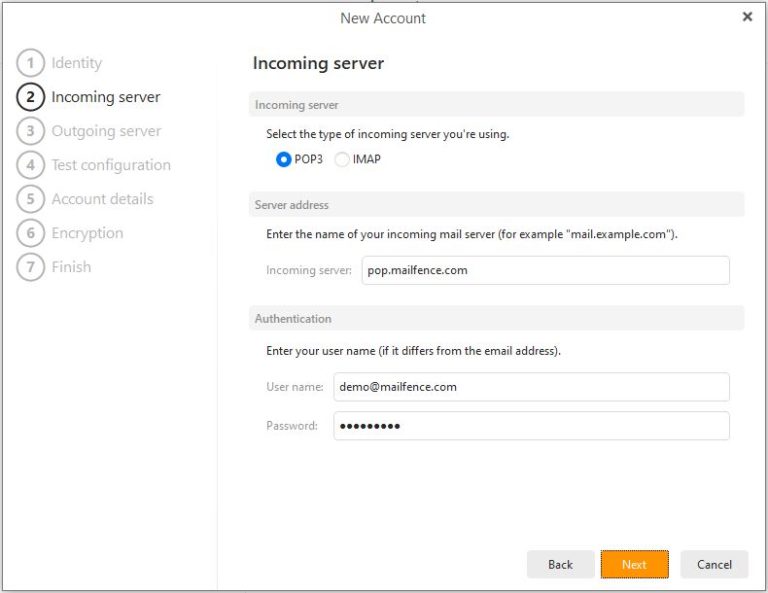Focus the Incoming server address field
Screen dimensions: 768x593
(x=545, y=270)
